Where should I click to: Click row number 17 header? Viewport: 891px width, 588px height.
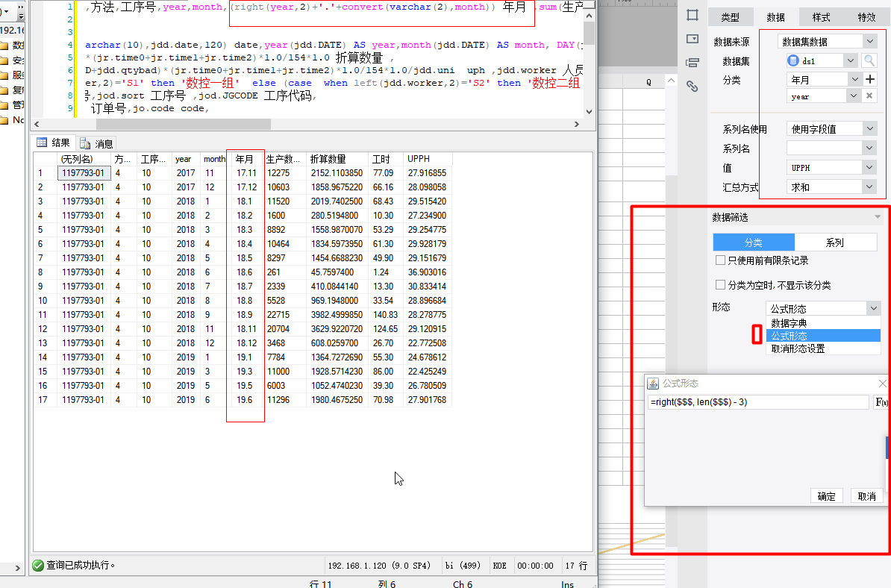pos(45,400)
